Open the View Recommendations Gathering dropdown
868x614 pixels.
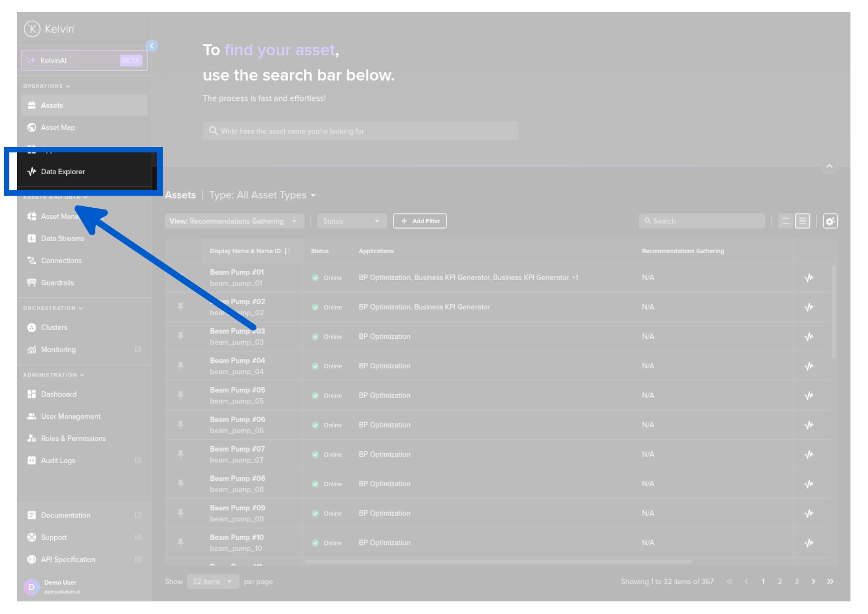[x=234, y=221]
